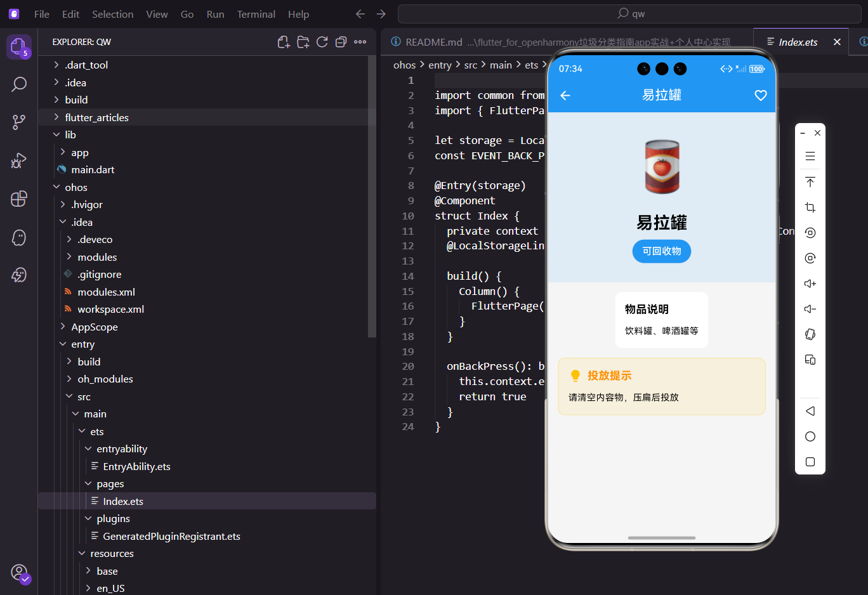The image size is (868, 595).
Task: Click the emulator always-on-top arrow icon
Action: (x=810, y=182)
